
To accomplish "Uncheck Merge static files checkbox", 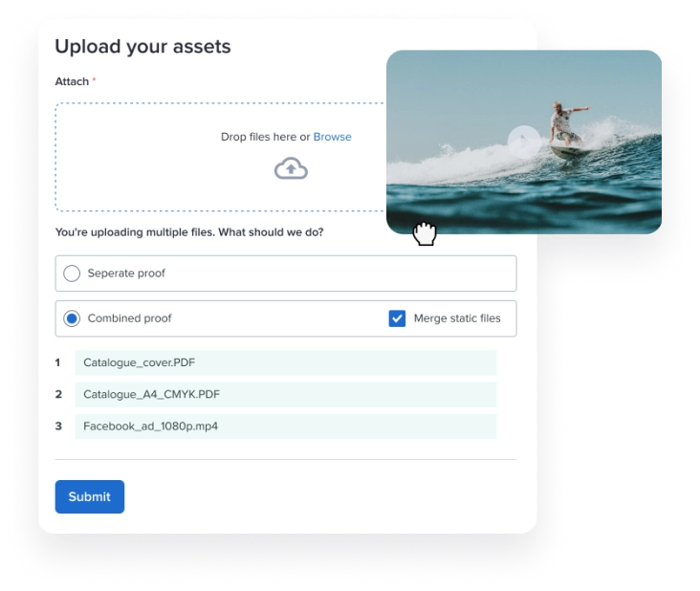I will pyautogui.click(x=397, y=318).
